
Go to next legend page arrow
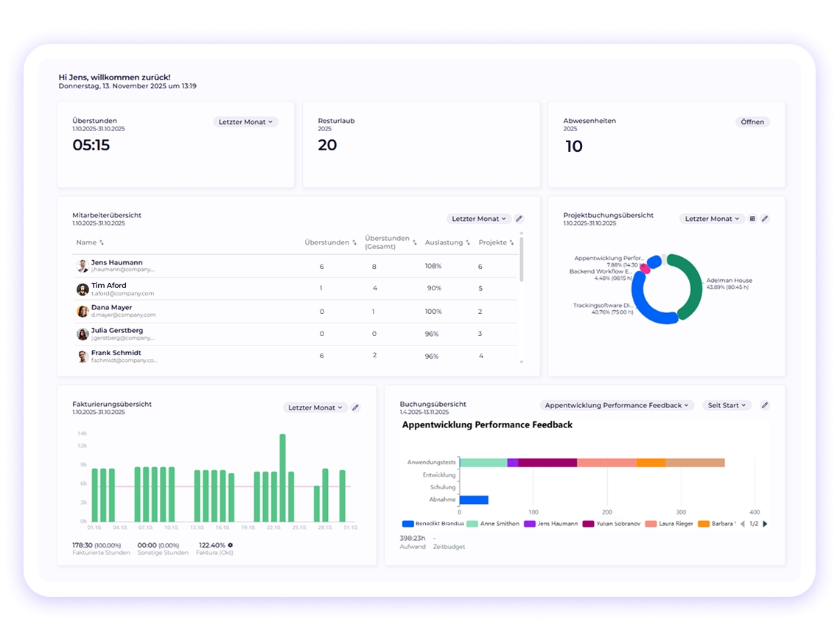[765, 524]
